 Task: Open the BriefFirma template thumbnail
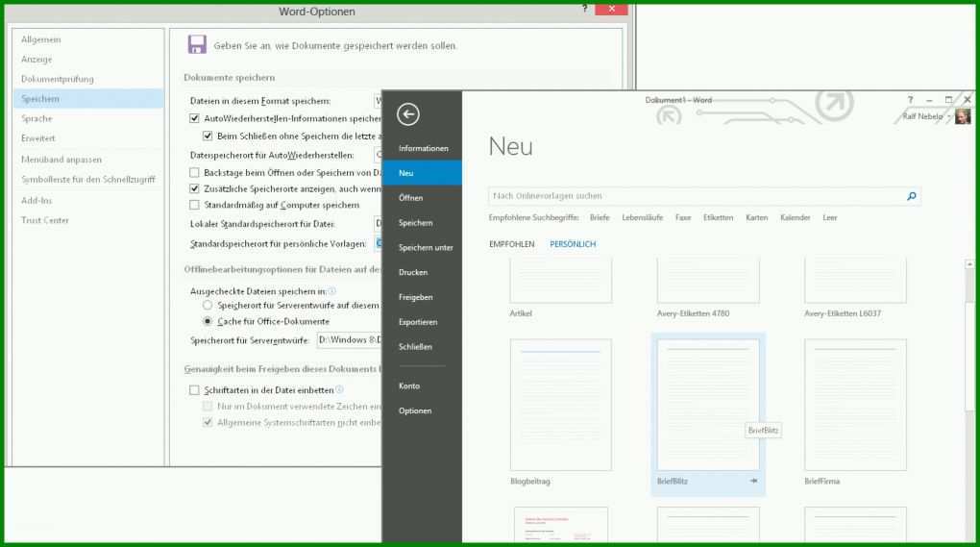(855, 405)
